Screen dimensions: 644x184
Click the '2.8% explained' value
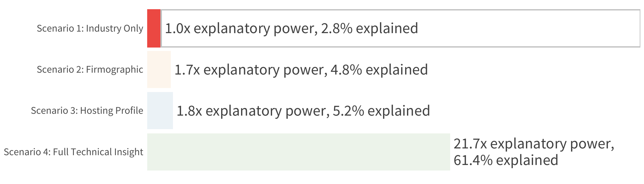coord(370,28)
